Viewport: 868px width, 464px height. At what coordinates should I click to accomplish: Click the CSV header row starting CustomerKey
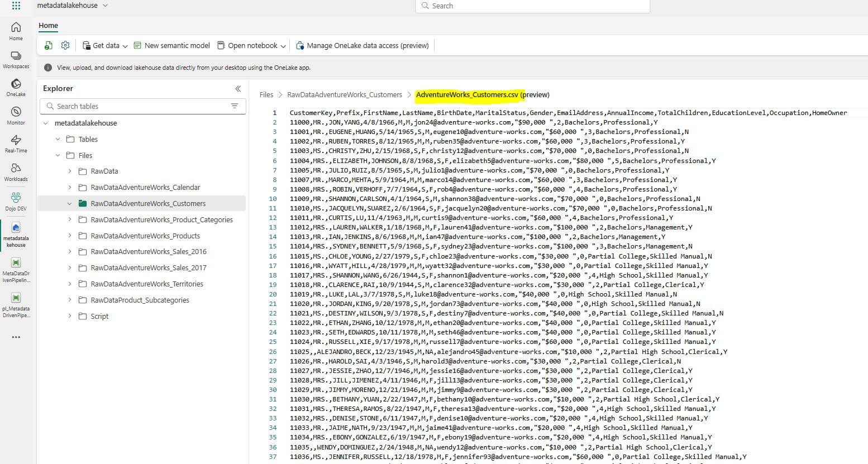pos(569,113)
